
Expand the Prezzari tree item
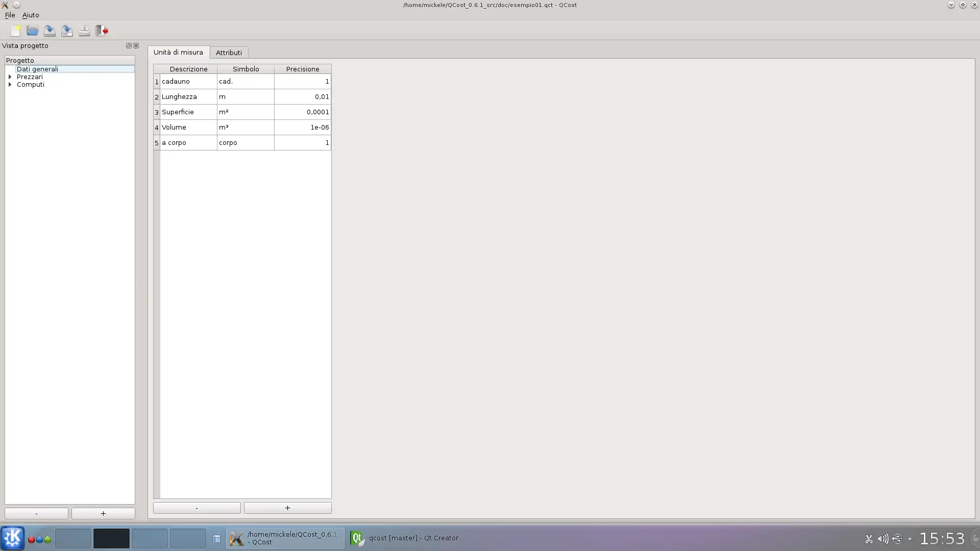(x=10, y=77)
